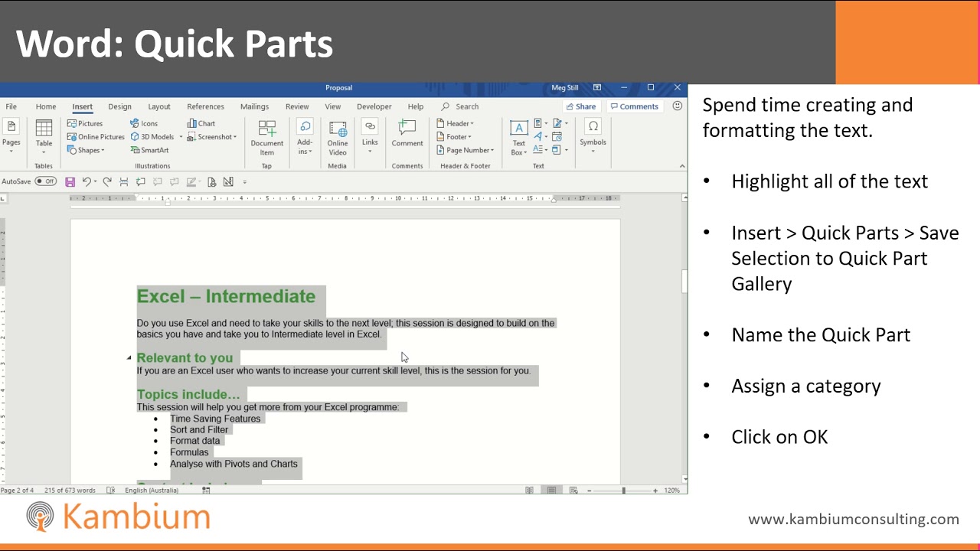Click the spelling and proofing status icon
Screen dimensions: 980x551
pos(111,490)
